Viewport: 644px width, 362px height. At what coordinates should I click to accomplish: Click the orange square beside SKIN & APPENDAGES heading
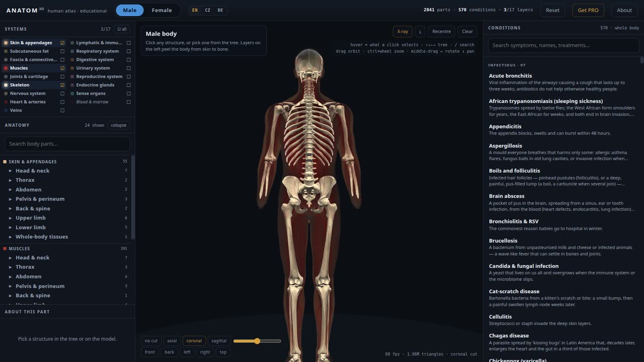point(5,162)
